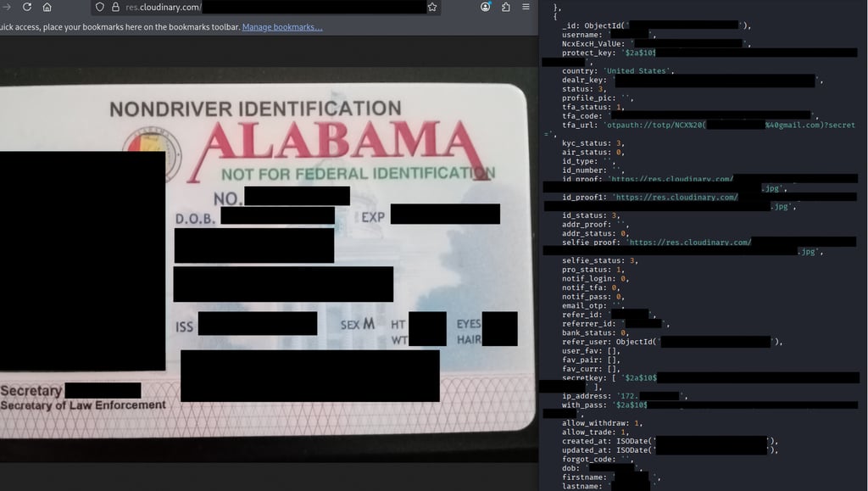This screenshot has width=868, height=491.
Task: Open the hamburger application menu
Action: click(526, 7)
